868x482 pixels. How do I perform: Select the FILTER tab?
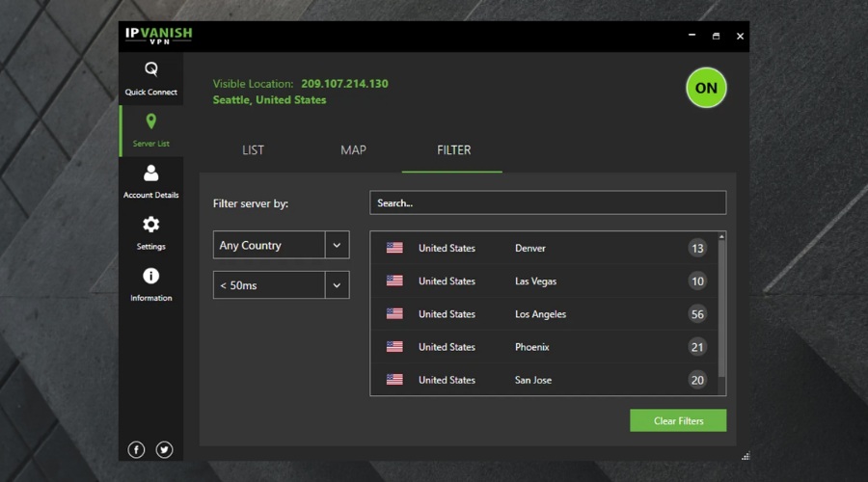pyautogui.click(x=453, y=150)
